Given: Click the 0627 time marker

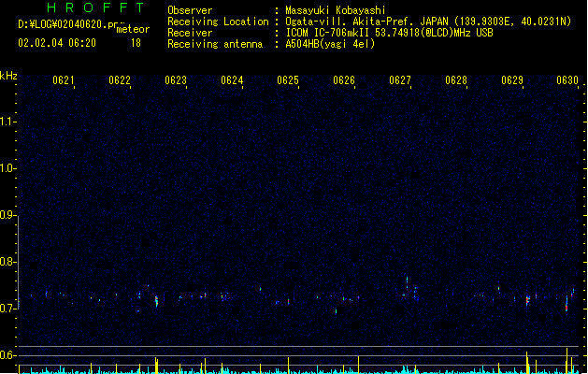Looking at the screenshot, I should pyautogui.click(x=400, y=80).
